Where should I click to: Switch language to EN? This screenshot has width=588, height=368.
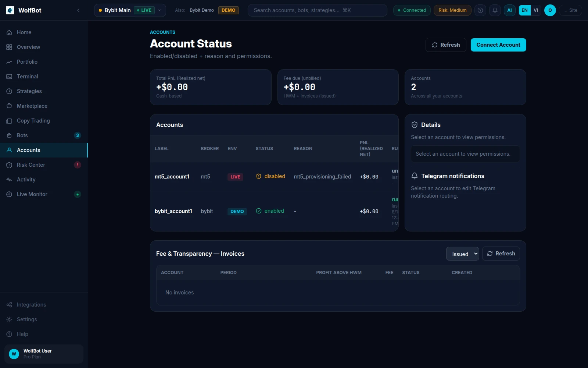pyautogui.click(x=524, y=10)
